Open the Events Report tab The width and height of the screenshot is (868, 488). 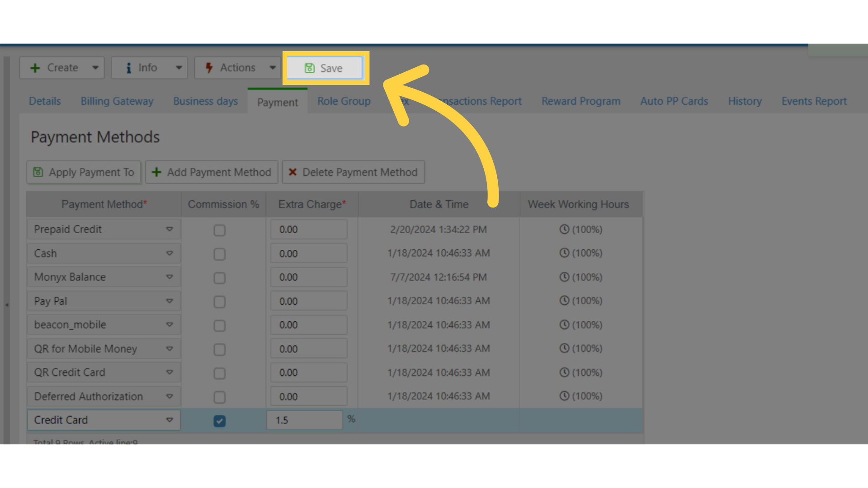814,101
